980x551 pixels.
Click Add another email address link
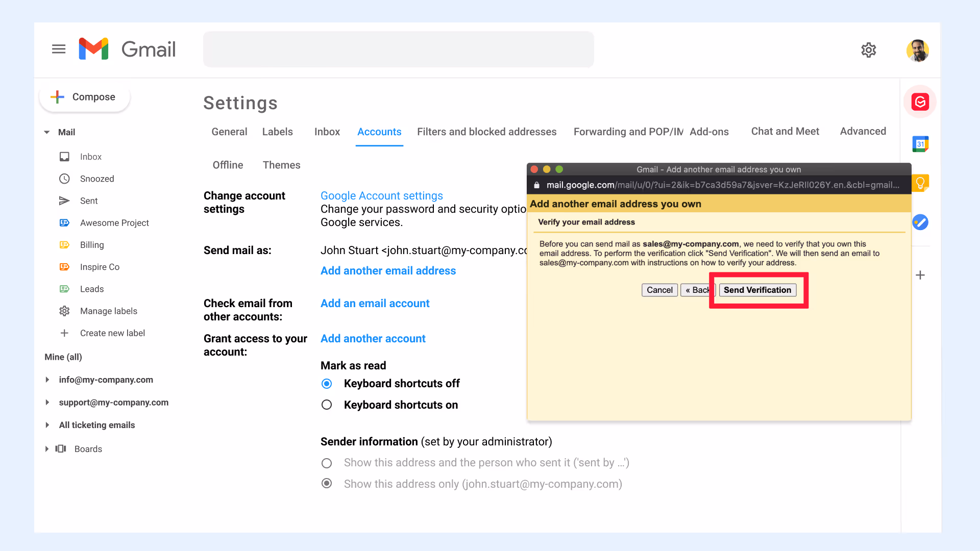click(x=388, y=270)
